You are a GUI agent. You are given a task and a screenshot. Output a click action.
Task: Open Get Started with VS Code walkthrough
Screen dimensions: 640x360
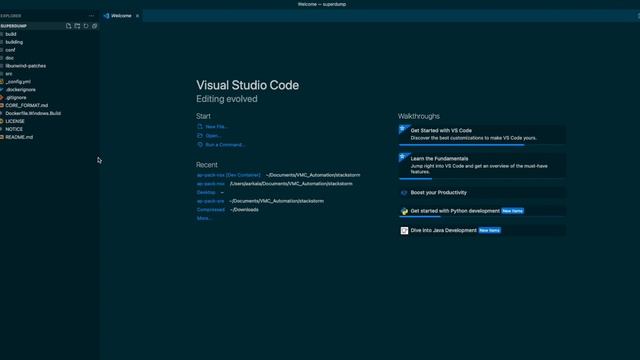pos(482,135)
